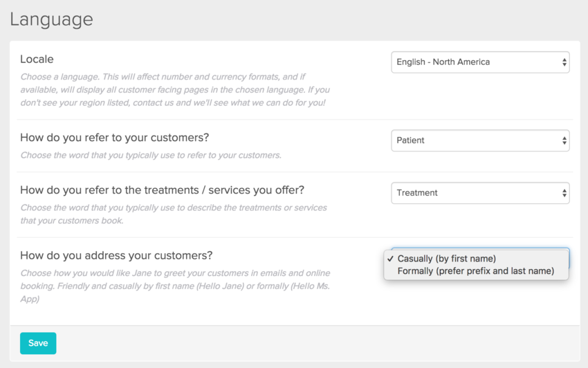Click the checkmark beside the Casually option
The height and width of the screenshot is (368, 588).
pyautogui.click(x=391, y=259)
